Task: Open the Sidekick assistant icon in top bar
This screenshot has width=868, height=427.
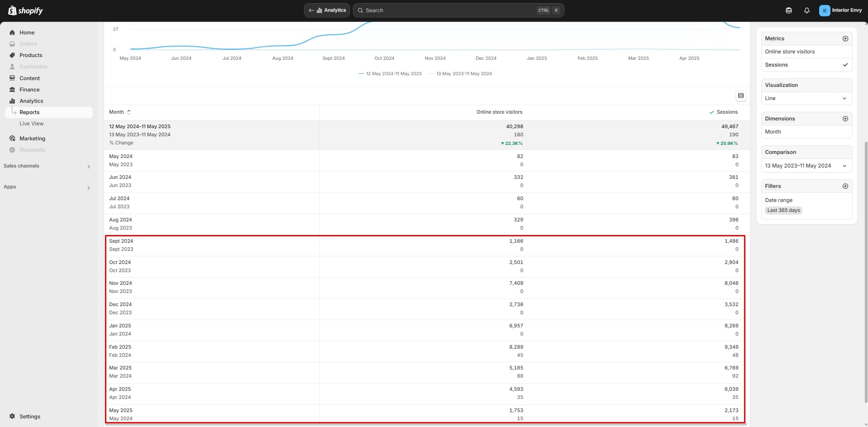Action: 788,10
